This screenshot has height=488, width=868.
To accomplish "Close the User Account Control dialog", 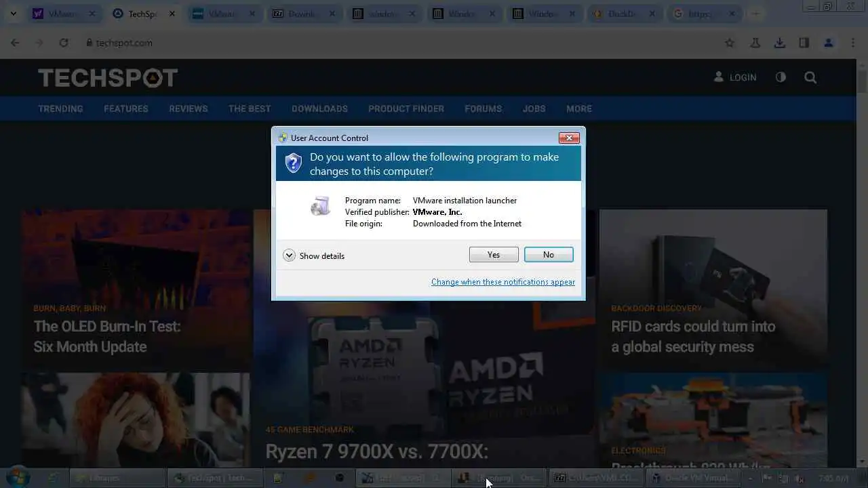I will click(x=569, y=138).
